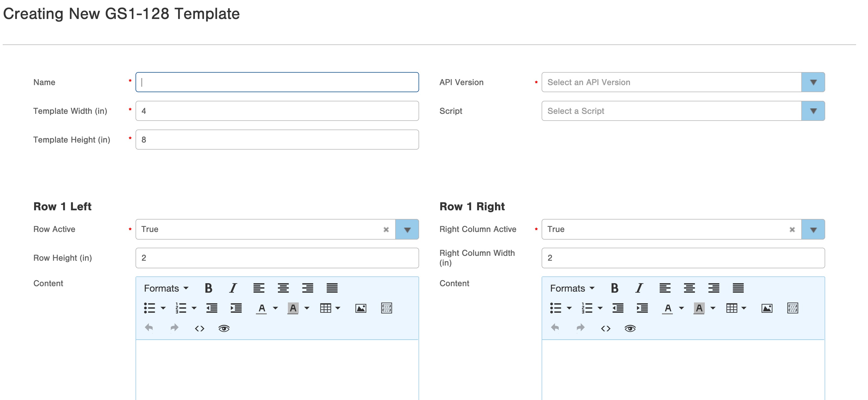Undo in Row 1 Left editor

tap(149, 328)
